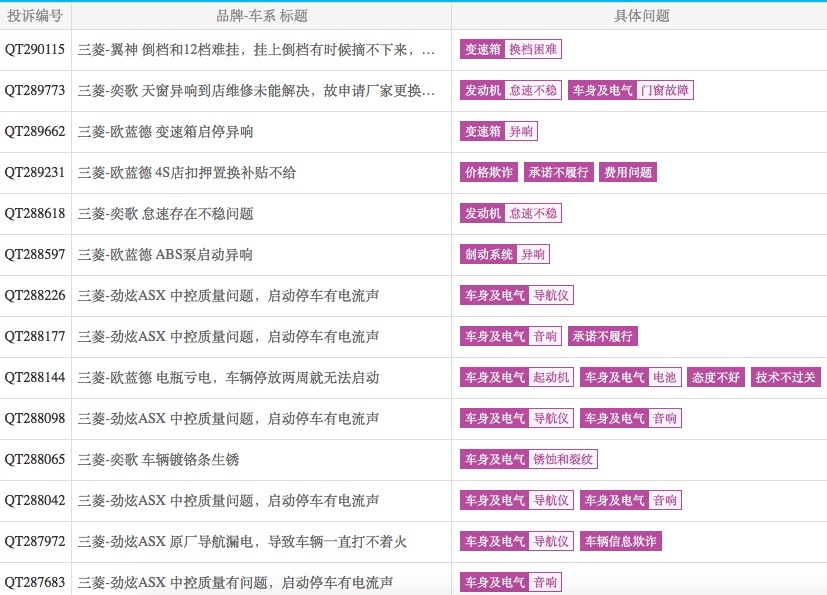Click 承诺不履行 tag in QT289231 row
Viewport: 827px width, 595px height.
[x=559, y=172]
